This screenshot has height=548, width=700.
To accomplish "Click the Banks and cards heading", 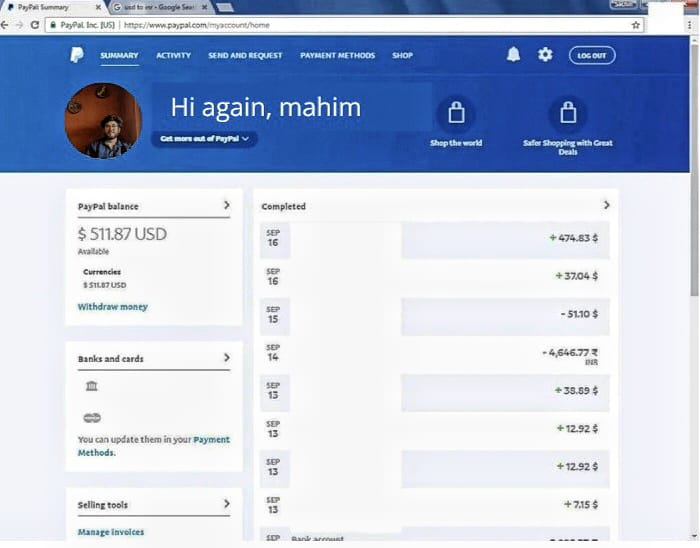I will pyautogui.click(x=111, y=359).
